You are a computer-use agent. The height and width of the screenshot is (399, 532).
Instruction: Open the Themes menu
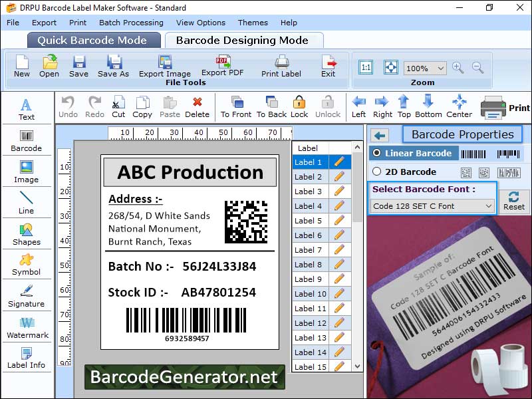tap(253, 22)
